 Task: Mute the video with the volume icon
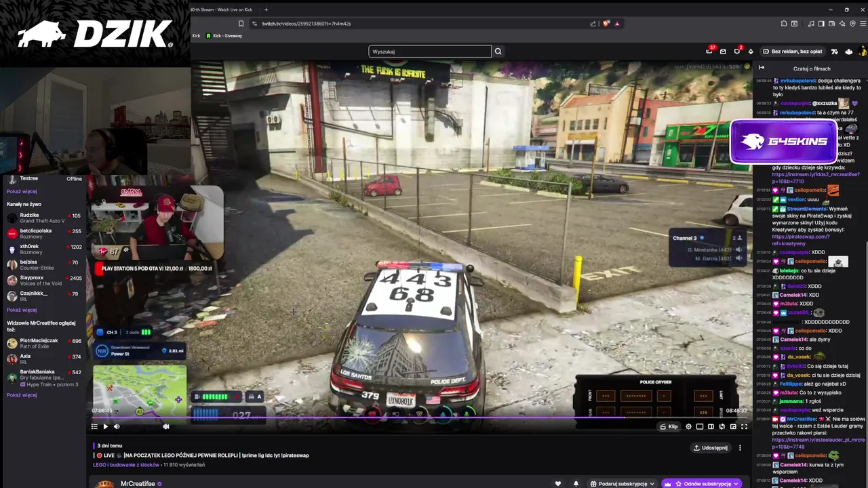point(117,426)
